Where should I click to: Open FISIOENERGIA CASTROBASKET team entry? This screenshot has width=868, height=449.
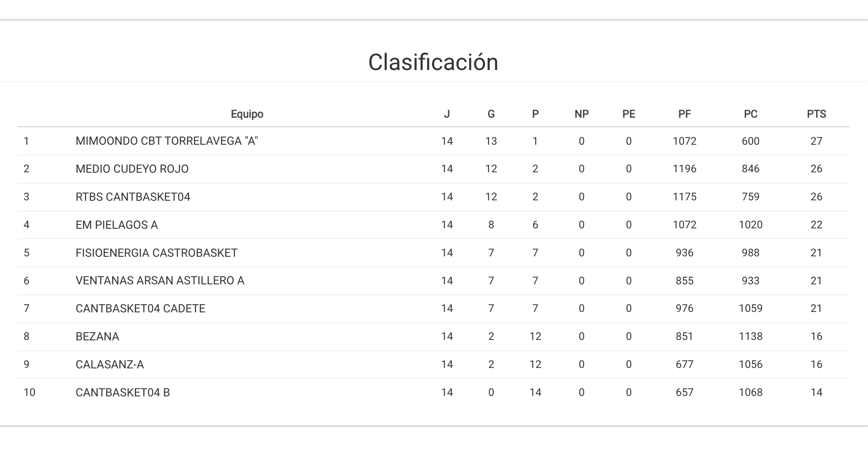(156, 253)
